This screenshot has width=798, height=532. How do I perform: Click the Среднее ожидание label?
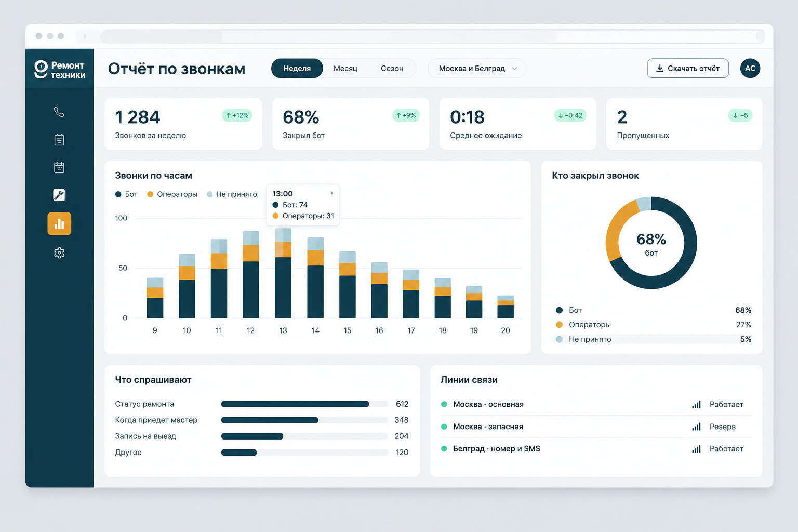[486, 136]
